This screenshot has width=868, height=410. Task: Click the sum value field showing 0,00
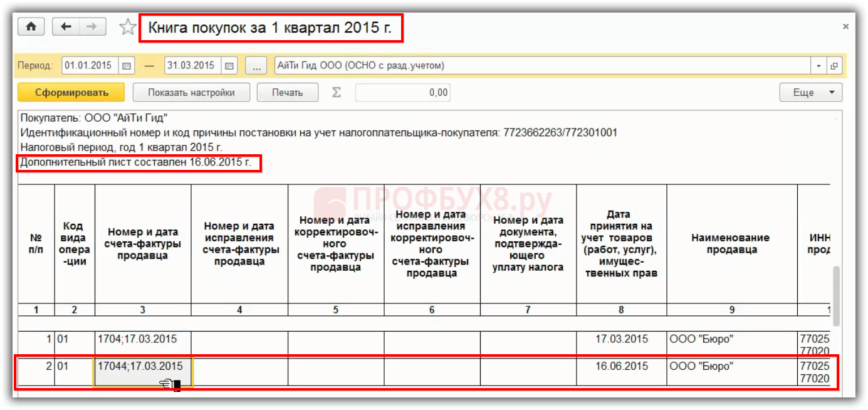click(x=402, y=93)
